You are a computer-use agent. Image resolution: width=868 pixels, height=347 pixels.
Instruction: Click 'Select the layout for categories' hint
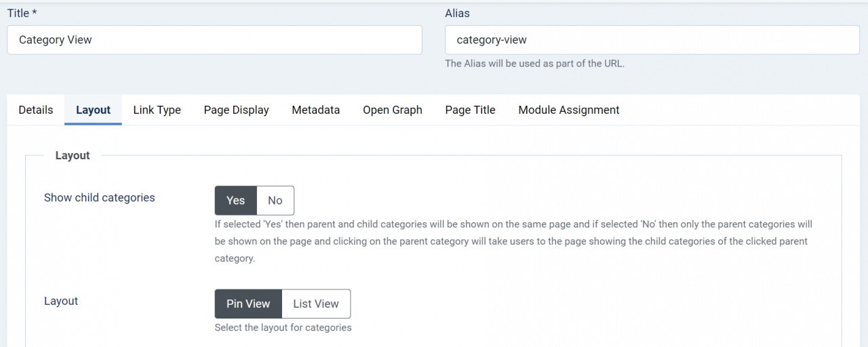point(283,328)
